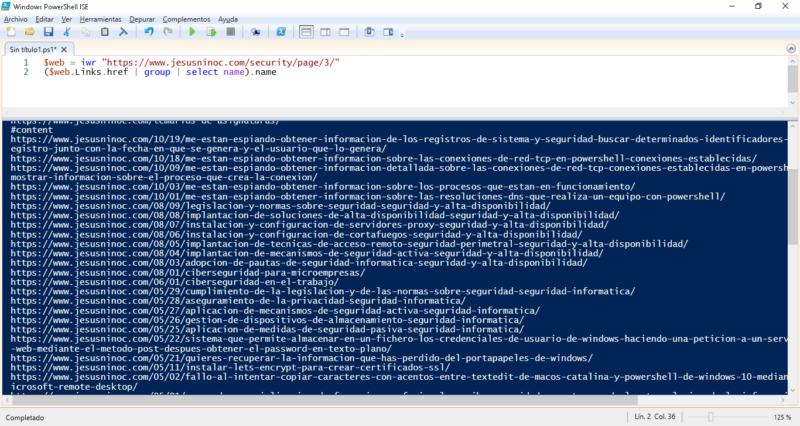Stop operation with the square icon
800x426 pixels.
point(229,32)
